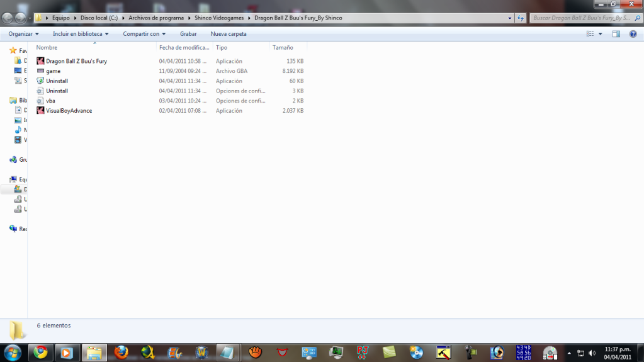Click the '11/09/2004 09:24' date cell
The height and width of the screenshot is (362, 644).
coord(183,71)
